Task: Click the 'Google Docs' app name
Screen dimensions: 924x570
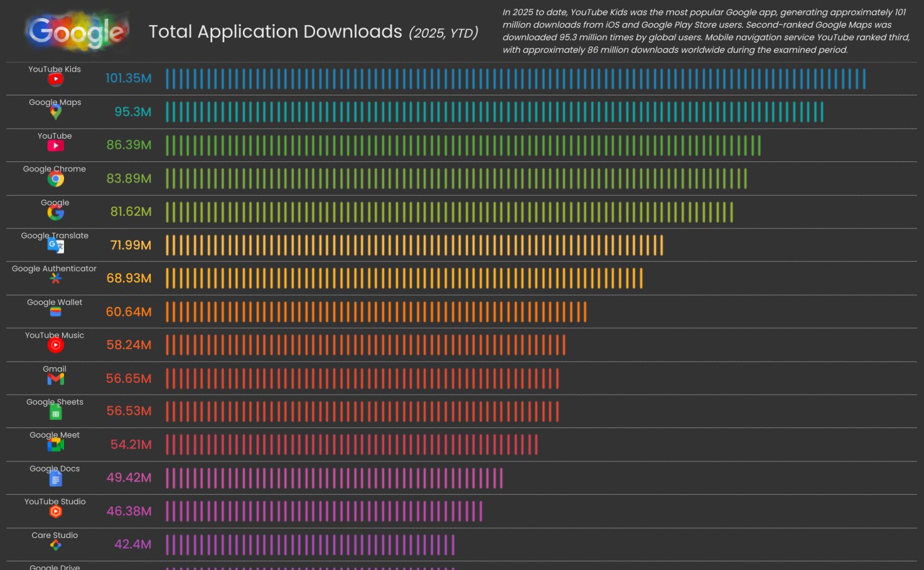Action: coord(55,468)
